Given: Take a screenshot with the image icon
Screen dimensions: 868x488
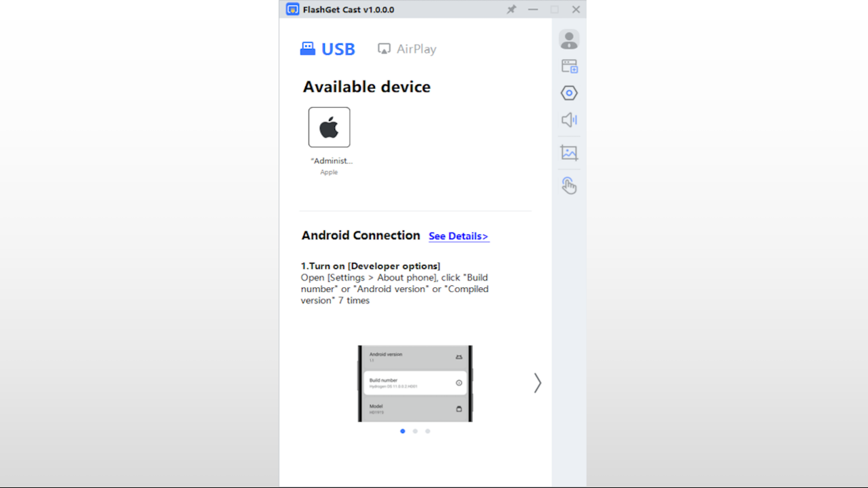Looking at the screenshot, I should point(569,152).
